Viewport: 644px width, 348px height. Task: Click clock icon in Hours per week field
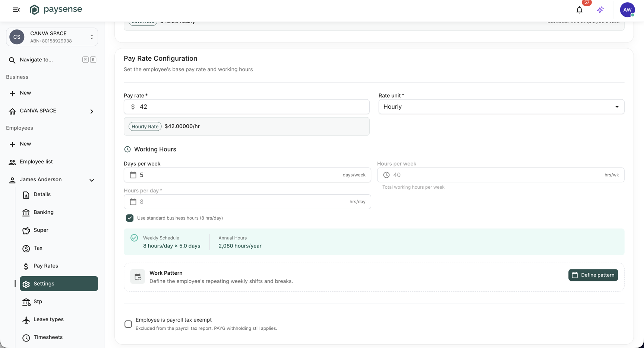[x=386, y=175]
